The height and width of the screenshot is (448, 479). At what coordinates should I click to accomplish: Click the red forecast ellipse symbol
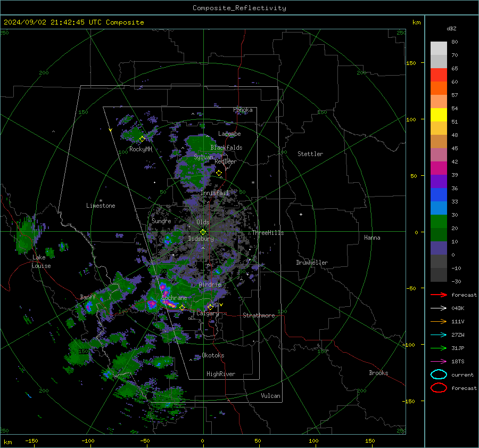(439, 388)
